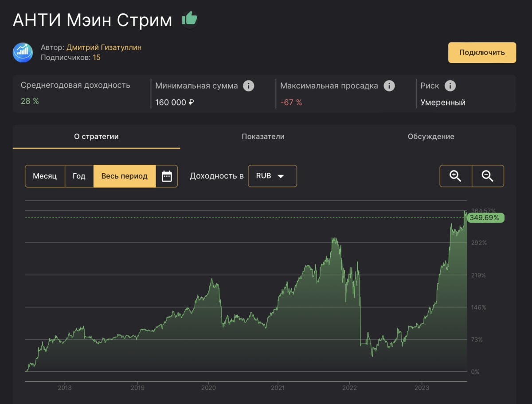Zoom in on the chart with magnifier plus
Image resolution: width=532 pixels, height=404 pixels.
click(x=455, y=176)
